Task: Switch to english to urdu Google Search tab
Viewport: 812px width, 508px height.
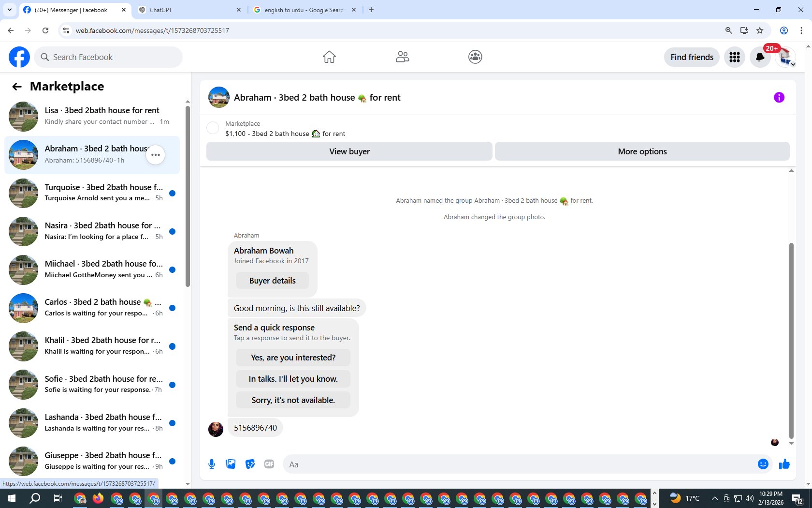Action: click(x=304, y=10)
